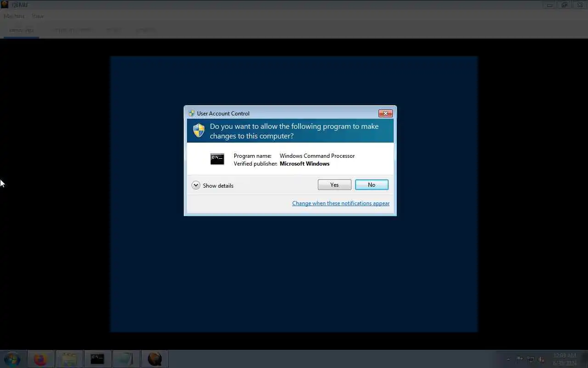588x368 pixels.
Task: Switch to the Command Prompt taskbar icon
Action: click(97, 359)
